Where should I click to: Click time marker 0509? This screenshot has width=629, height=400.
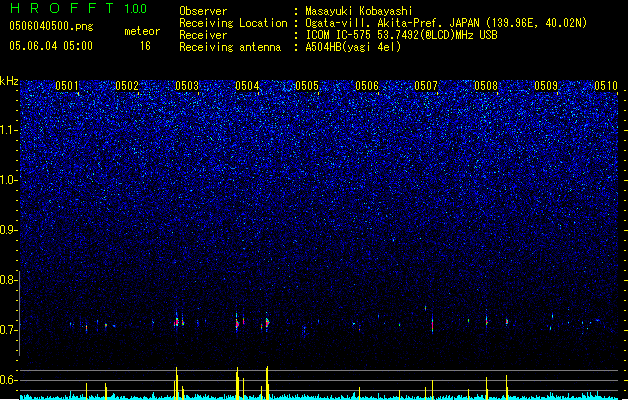pos(546,86)
